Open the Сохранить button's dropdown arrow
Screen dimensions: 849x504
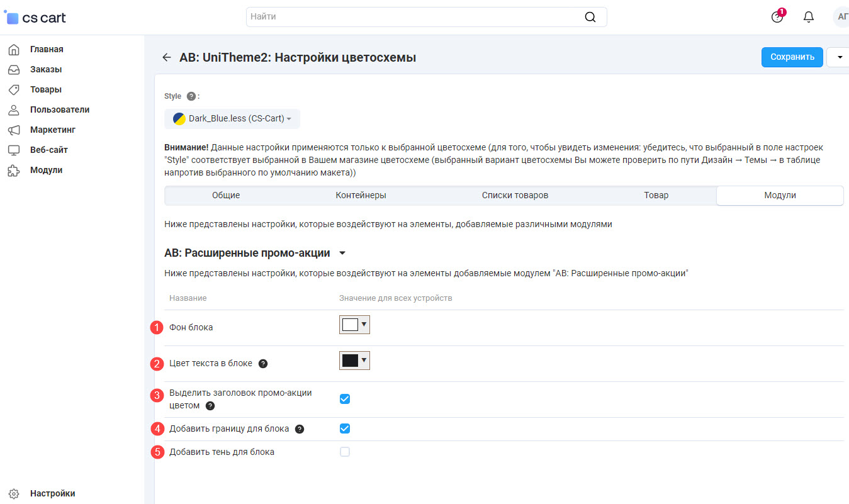pyautogui.click(x=838, y=57)
